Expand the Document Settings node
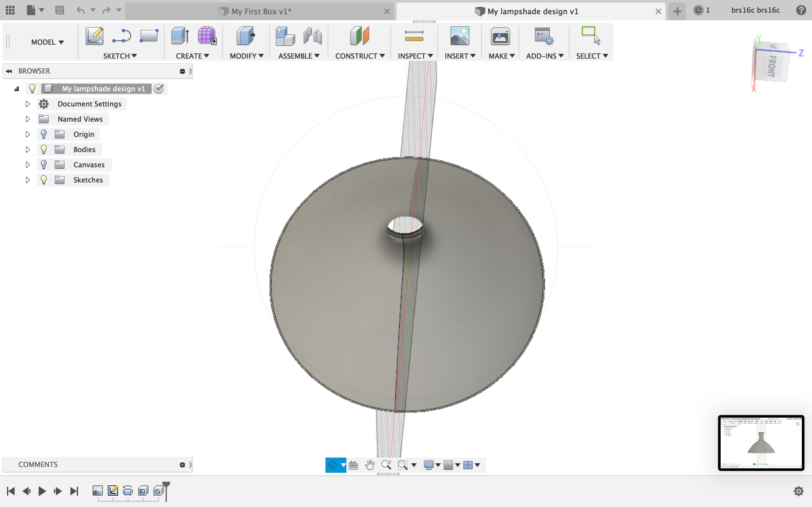812x507 pixels. click(x=28, y=104)
